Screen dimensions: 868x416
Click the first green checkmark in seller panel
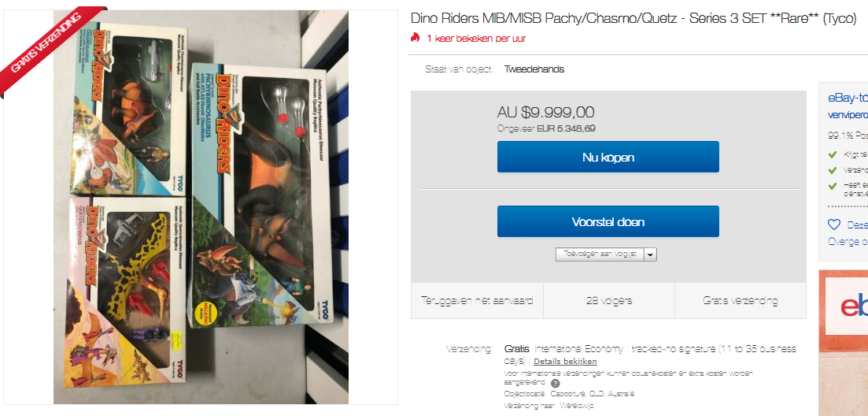click(x=832, y=154)
